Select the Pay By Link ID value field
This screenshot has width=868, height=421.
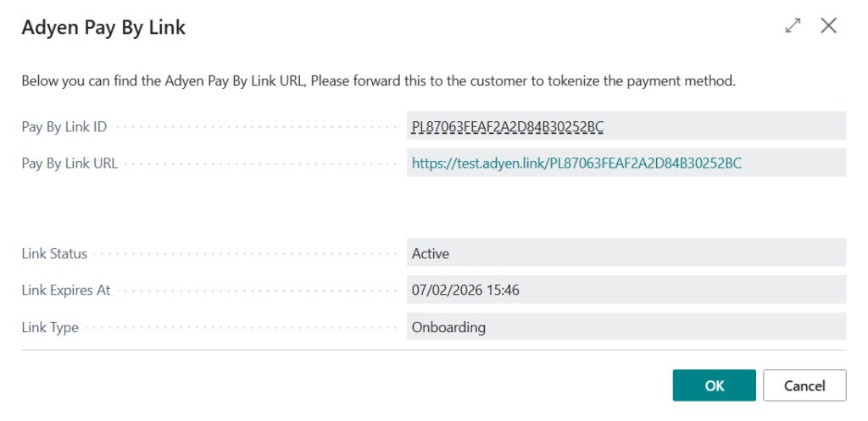pos(626,127)
